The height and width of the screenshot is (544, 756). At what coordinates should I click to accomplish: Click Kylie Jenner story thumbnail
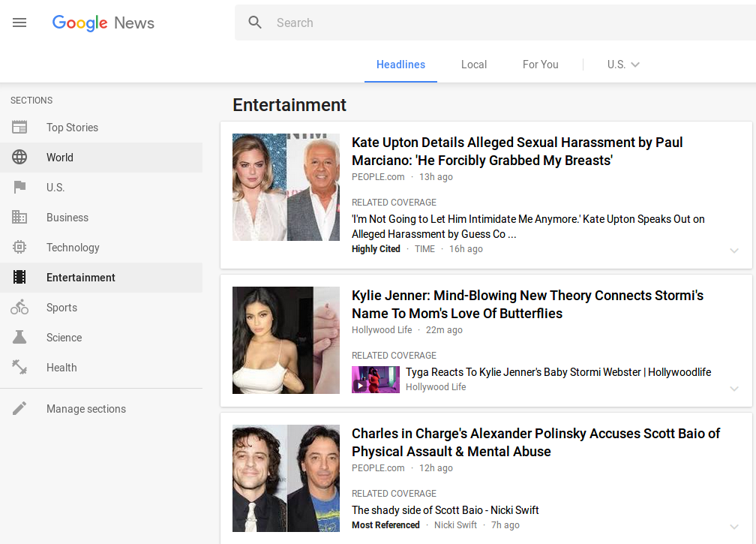(x=286, y=340)
